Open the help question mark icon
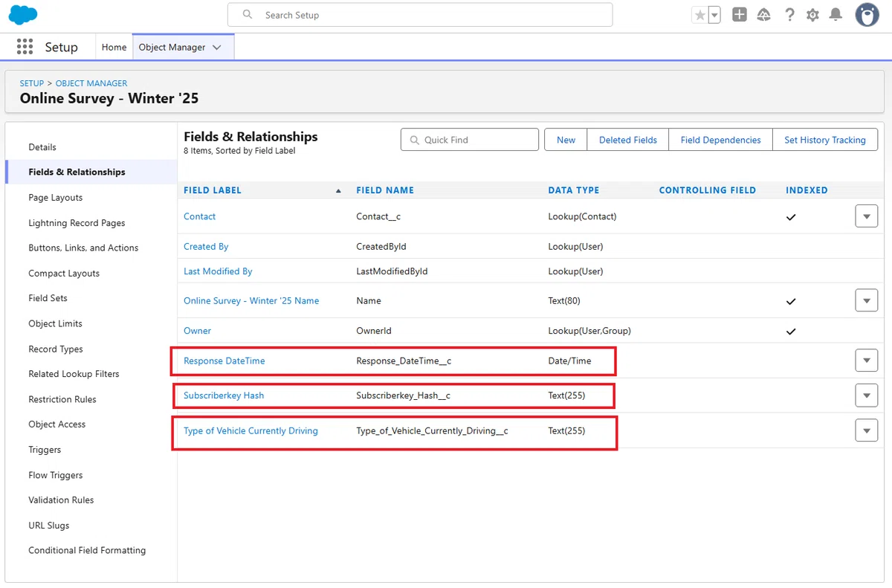The width and height of the screenshot is (892, 588). coord(789,15)
